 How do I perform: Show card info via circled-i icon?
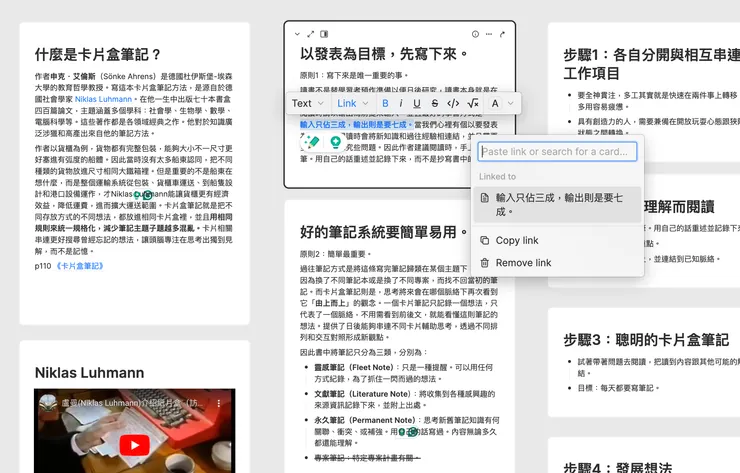pos(475,34)
